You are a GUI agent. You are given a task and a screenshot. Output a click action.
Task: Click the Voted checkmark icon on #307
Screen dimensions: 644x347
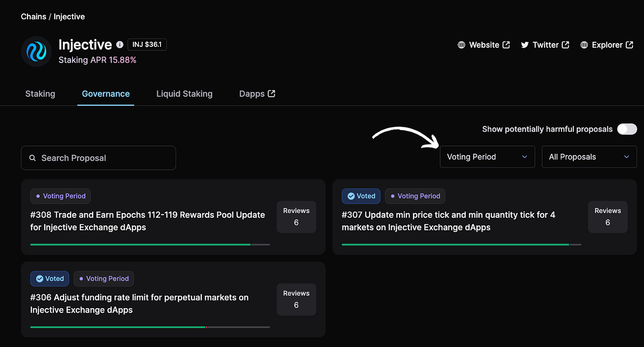pyautogui.click(x=351, y=196)
